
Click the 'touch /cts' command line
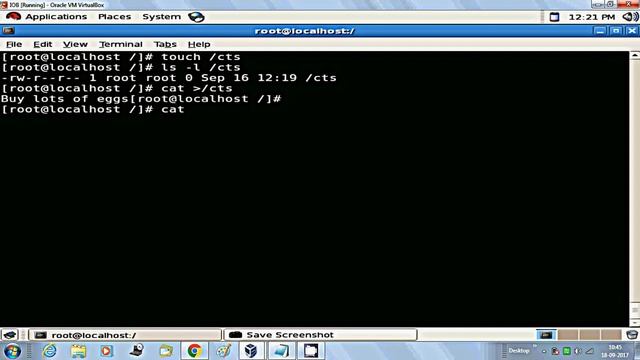(x=121, y=57)
